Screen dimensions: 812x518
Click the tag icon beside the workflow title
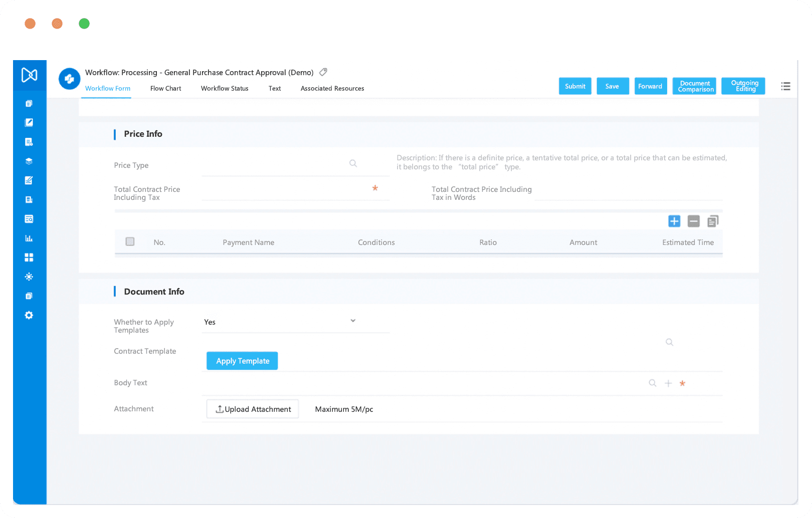click(x=323, y=72)
